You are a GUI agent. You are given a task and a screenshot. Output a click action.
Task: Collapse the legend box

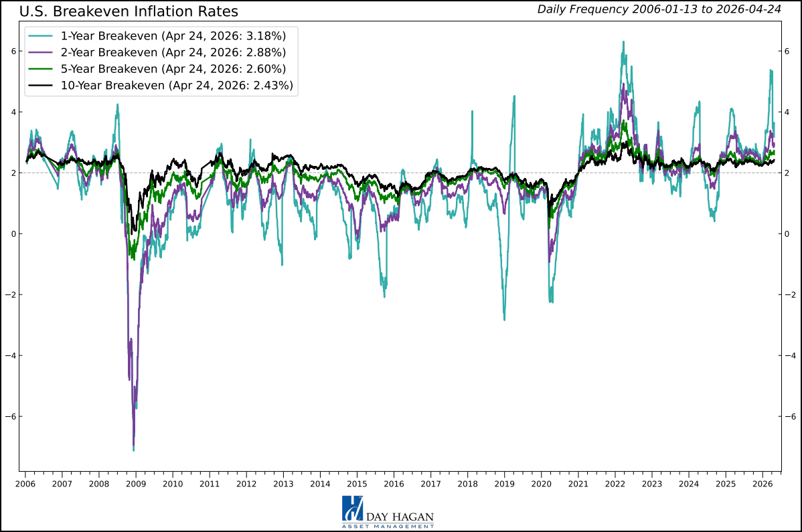[x=161, y=60]
